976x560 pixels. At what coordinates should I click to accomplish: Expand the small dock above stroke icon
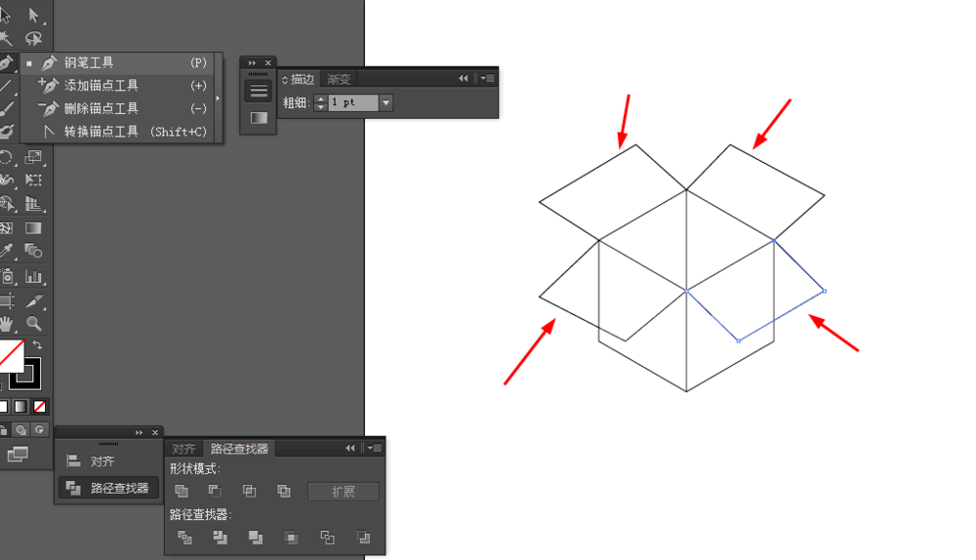tap(252, 62)
